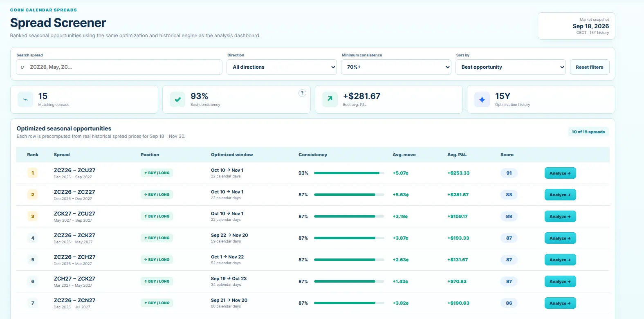This screenshot has width=644, height=319.
Task: Click the Market snapshot Sep 18, 2026 card
Action: pyautogui.click(x=577, y=26)
